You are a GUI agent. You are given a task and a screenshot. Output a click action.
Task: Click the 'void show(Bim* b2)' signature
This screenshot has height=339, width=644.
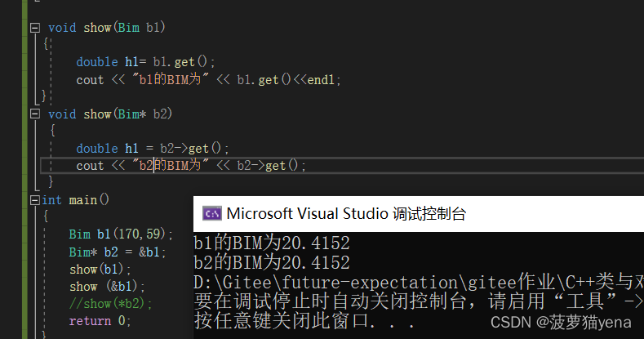tap(110, 114)
